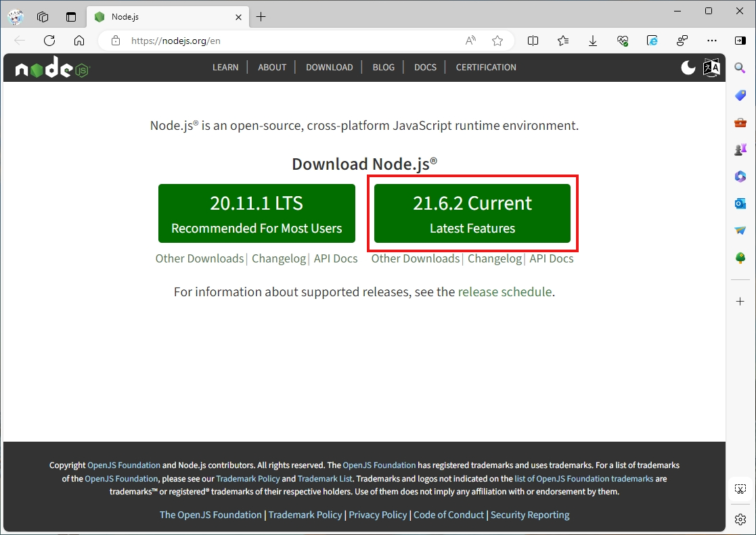Screen dimensions: 756x535
Task: Select the Node.js tab title
Action: [125, 17]
